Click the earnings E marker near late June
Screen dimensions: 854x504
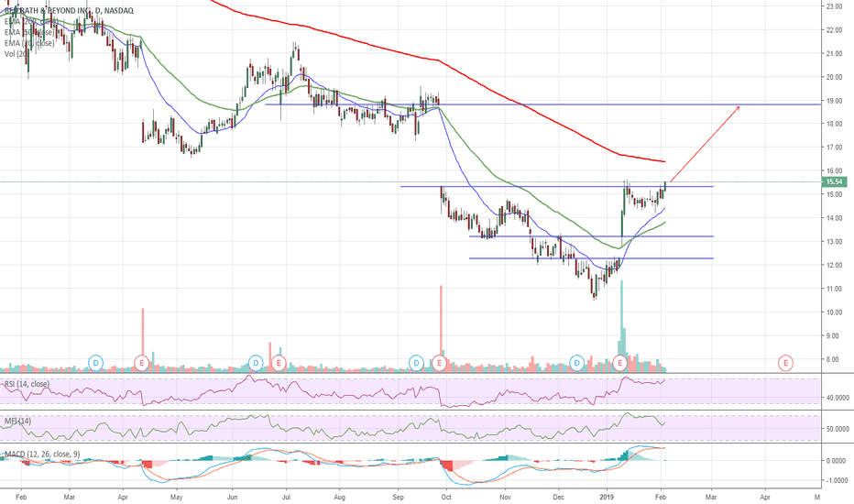pos(279,363)
